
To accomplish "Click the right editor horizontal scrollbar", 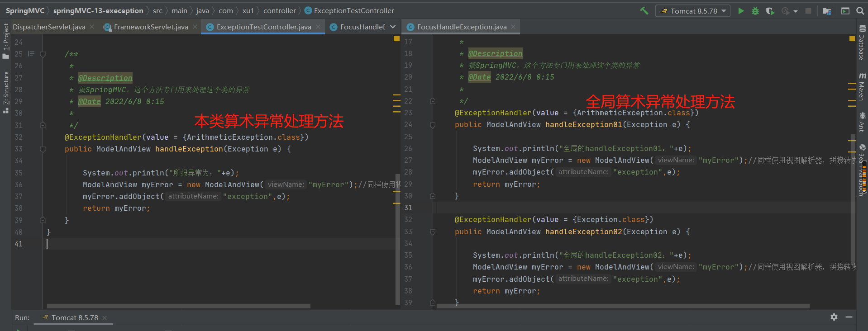I will pyautogui.click(x=623, y=306).
